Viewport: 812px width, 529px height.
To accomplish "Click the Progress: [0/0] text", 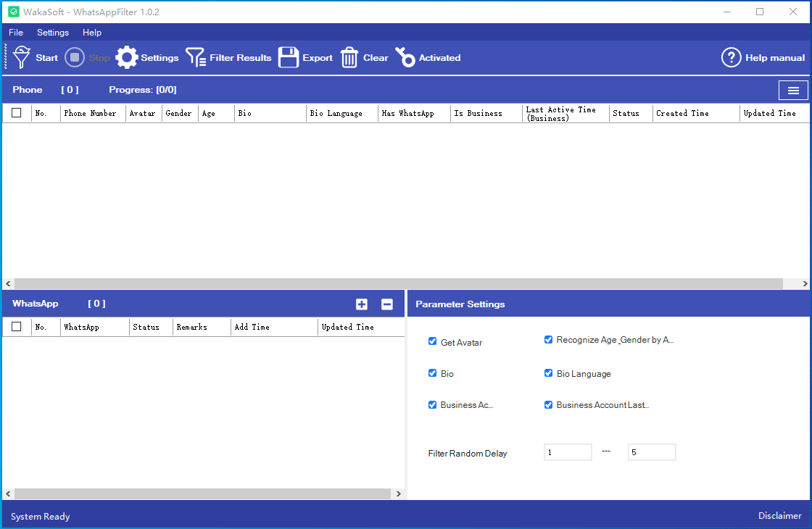I will tap(142, 90).
